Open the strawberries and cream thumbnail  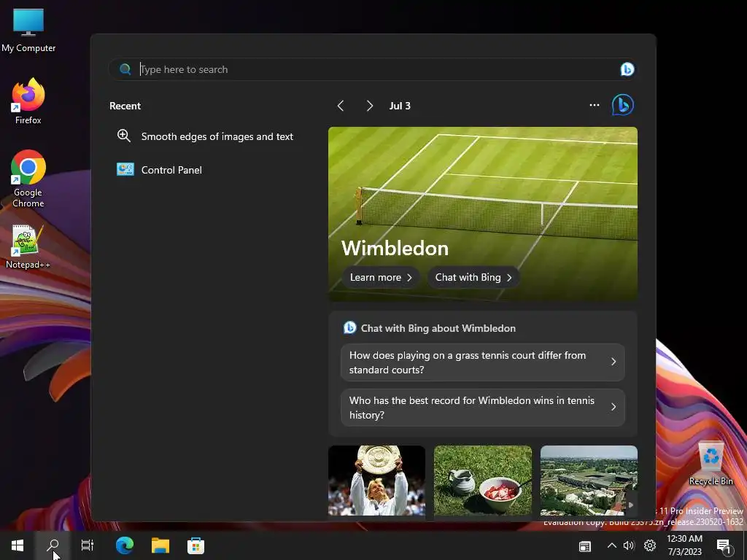click(483, 481)
